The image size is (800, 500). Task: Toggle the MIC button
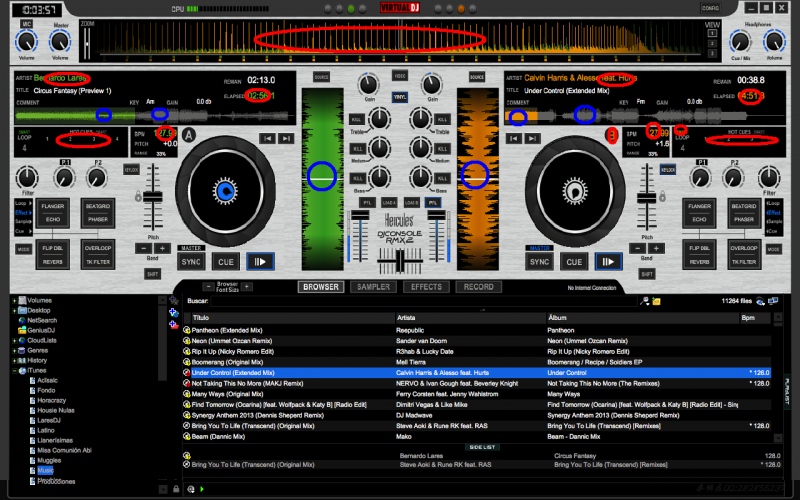[27, 24]
